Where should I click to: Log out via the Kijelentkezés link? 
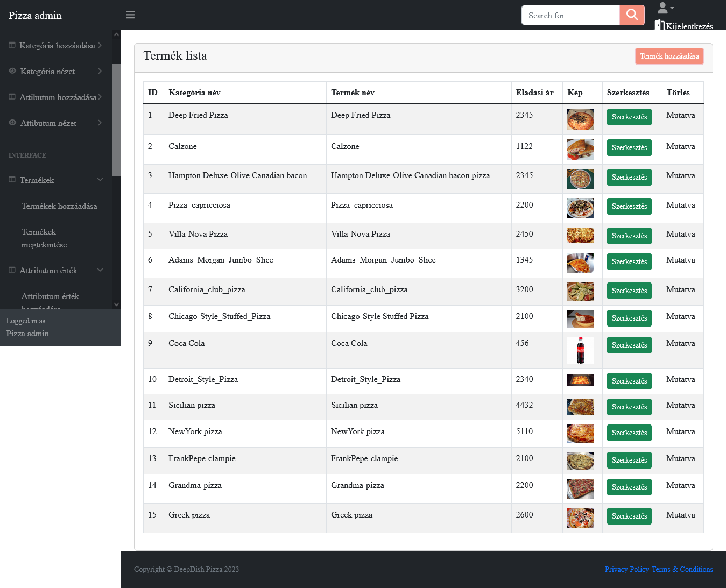(x=689, y=26)
